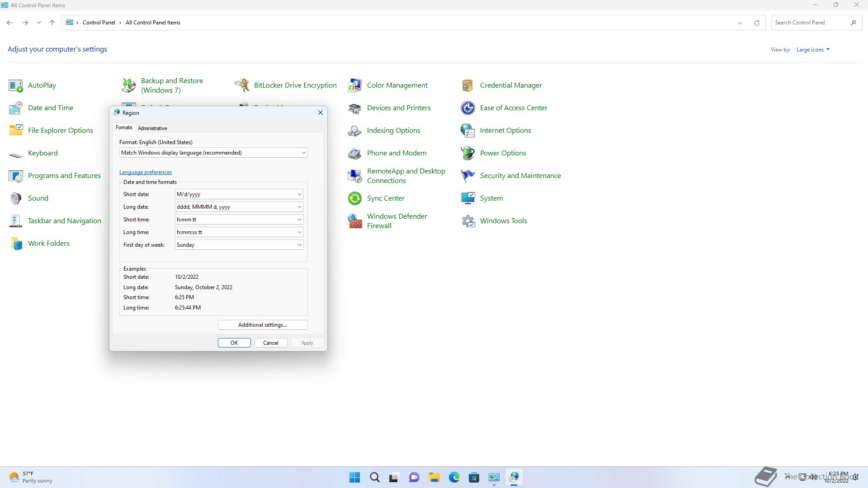Confirm with the OK button
868x488 pixels.
tap(234, 343)
